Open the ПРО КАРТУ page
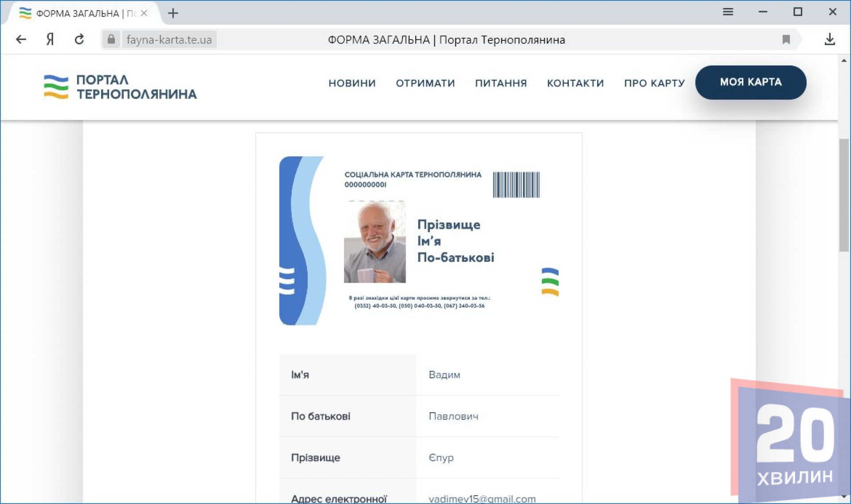This screenshot has height=504, width=851. pyautogui.click(x=654, y=83)
